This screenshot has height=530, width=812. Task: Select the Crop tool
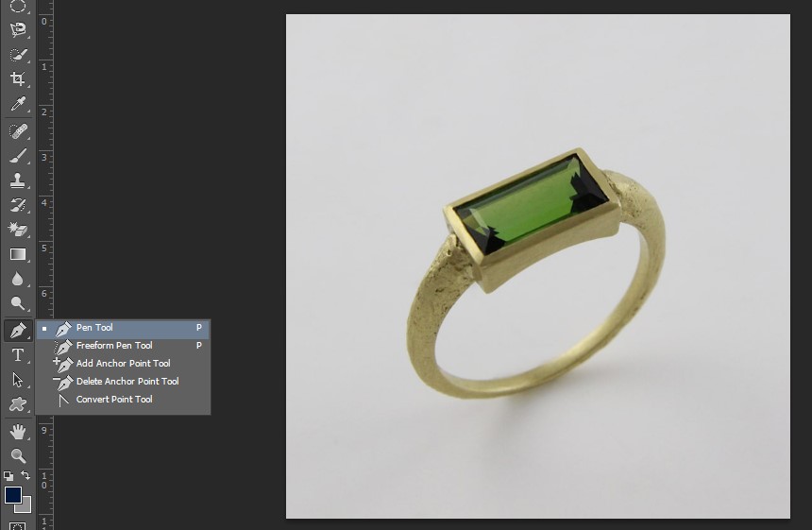(18, 78)
